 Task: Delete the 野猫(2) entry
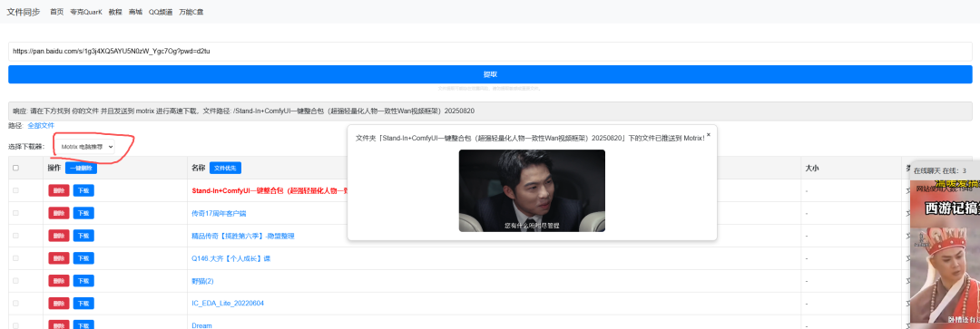click(59, 281)
